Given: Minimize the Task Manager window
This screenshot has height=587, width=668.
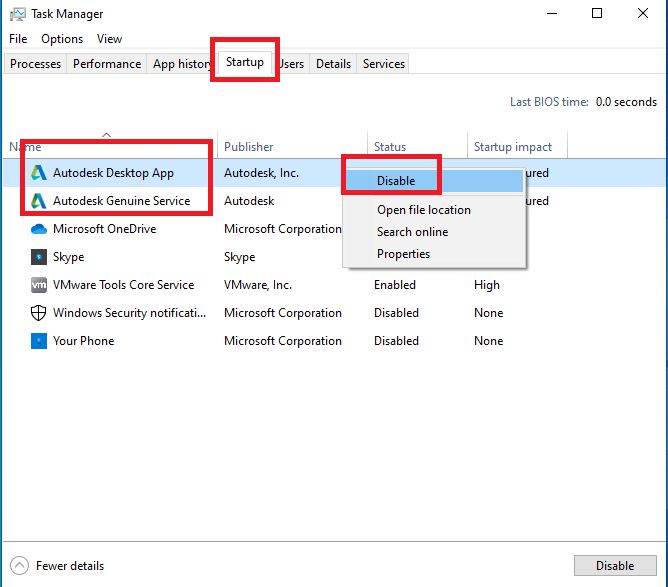Looking at the screenshot, I should click(552, 14).
